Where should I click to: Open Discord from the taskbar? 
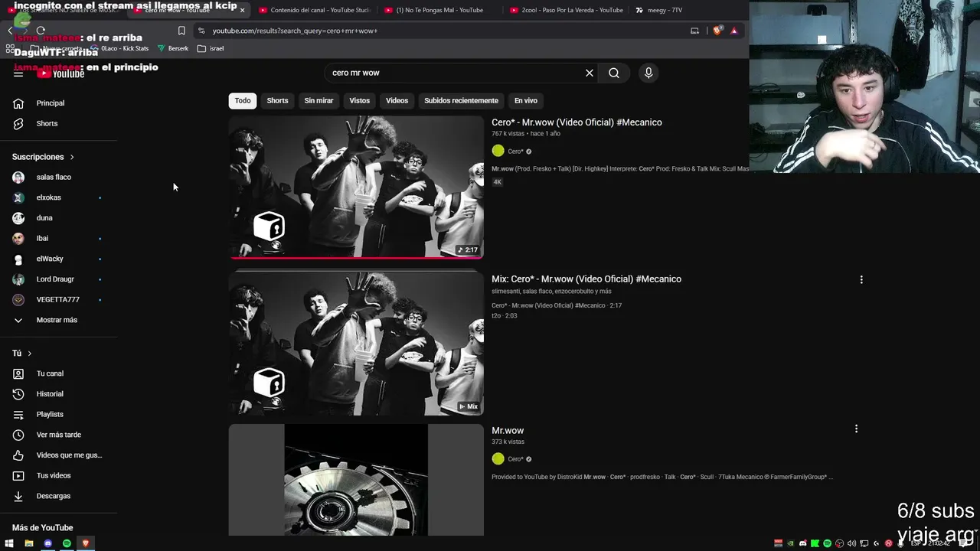(47, 543)
